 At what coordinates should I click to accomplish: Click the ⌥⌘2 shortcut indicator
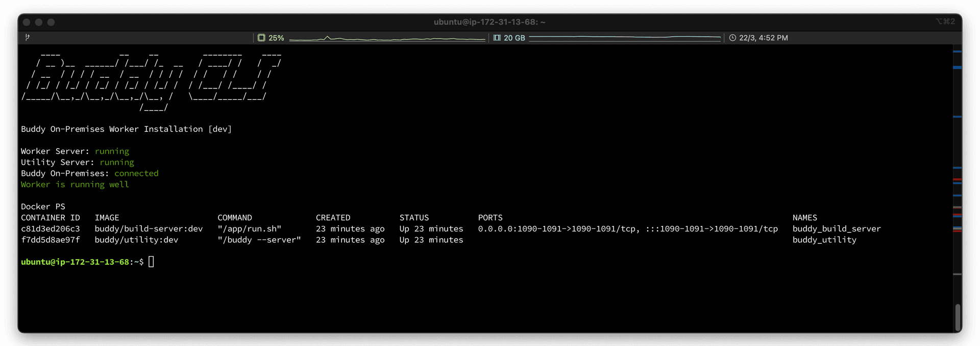click(945, 21)
